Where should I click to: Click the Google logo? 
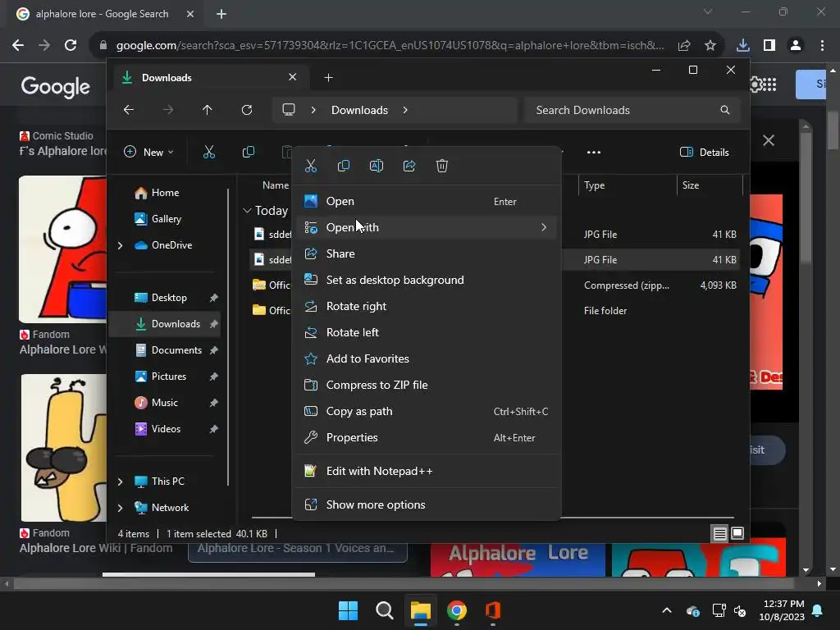[56, 86]
